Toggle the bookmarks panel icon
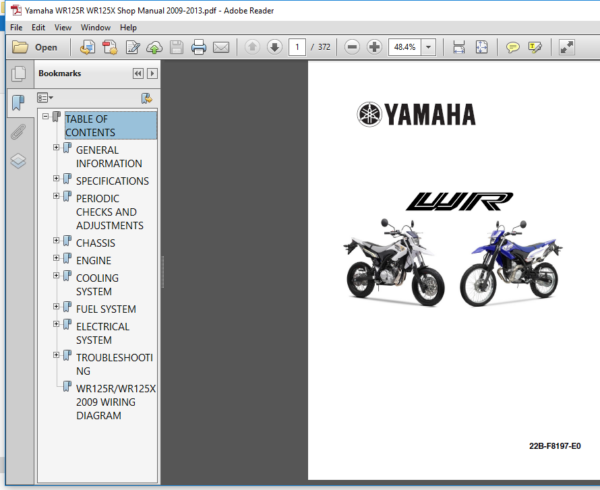 (x=18, y=103)
